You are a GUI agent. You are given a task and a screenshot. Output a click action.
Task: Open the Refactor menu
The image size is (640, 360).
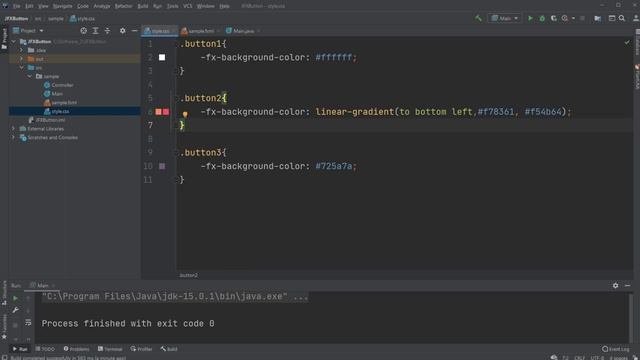[x=123, y=6]
